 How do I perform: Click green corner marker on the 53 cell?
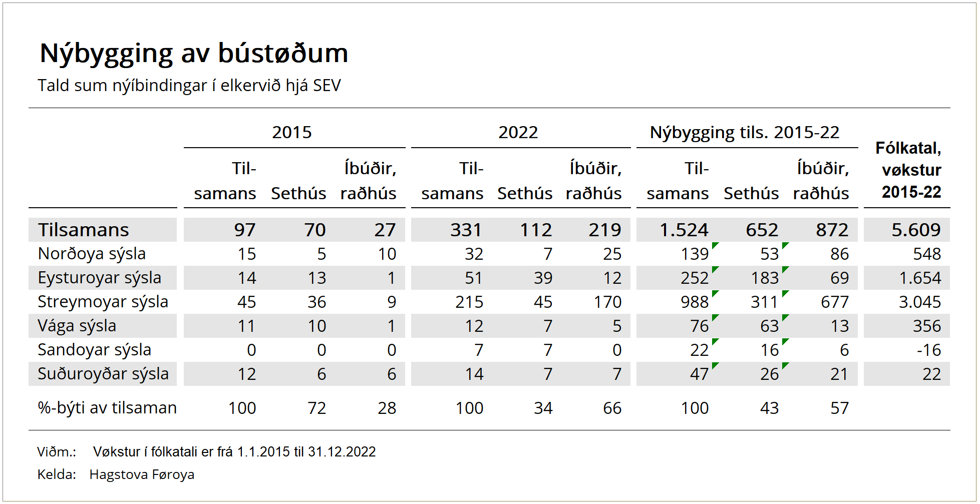[x=785, y=245]
